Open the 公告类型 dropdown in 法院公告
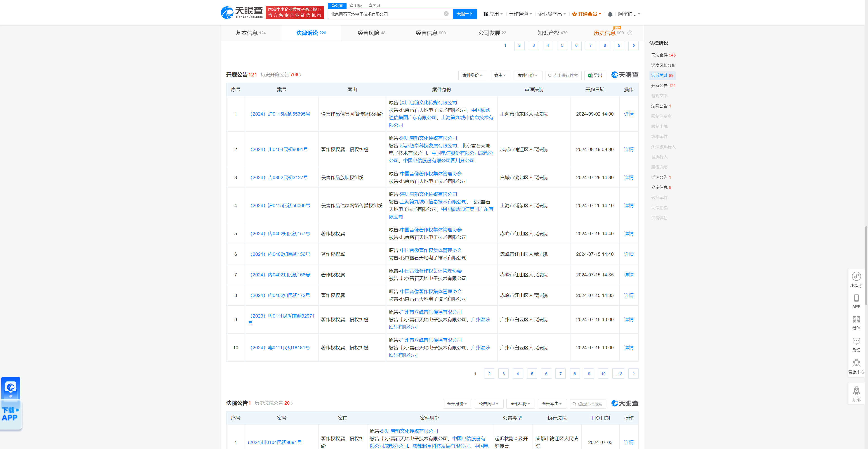Image resolution: width=868 pixels, height=449 pixels. tap(488, 404)
